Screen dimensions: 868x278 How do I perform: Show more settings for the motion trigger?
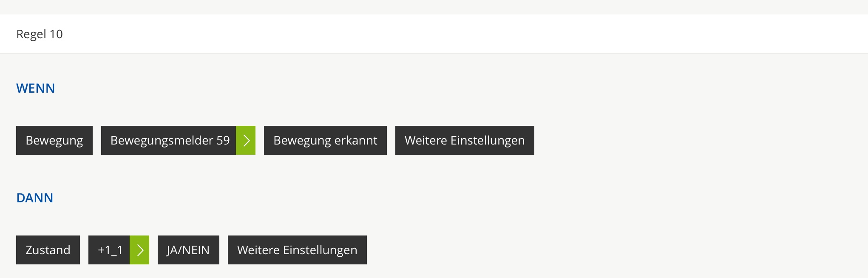tap(465, 140)
